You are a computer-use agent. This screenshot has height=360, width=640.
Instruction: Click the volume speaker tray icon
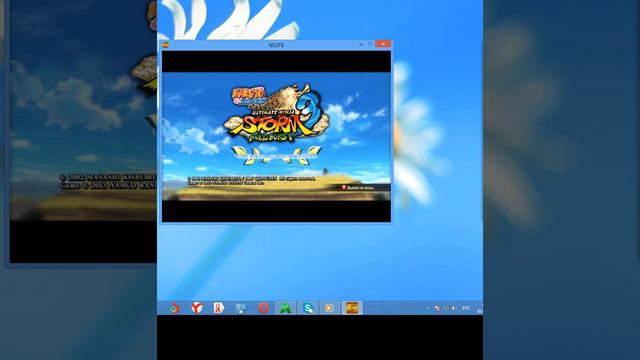[454, 309]
